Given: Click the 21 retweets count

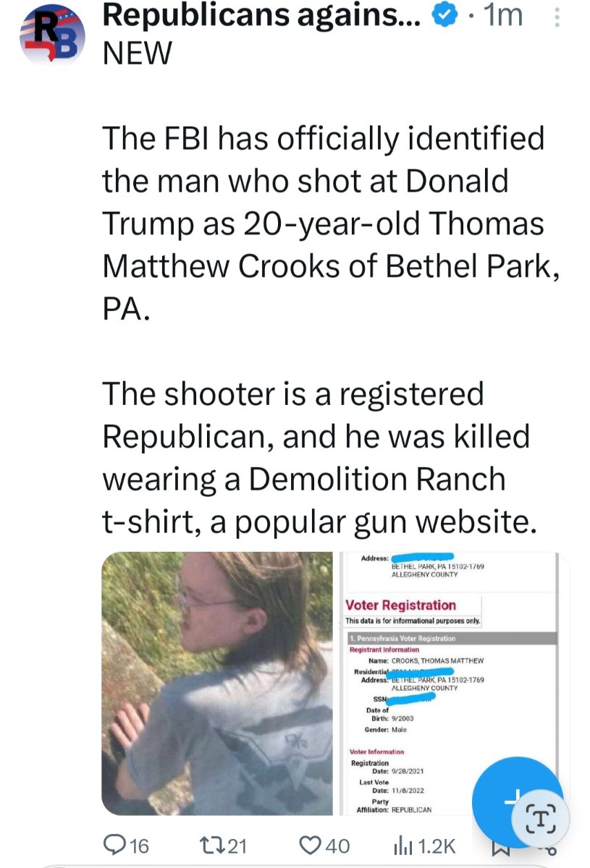Looking at the screenshot, I should tap(237, 846).
